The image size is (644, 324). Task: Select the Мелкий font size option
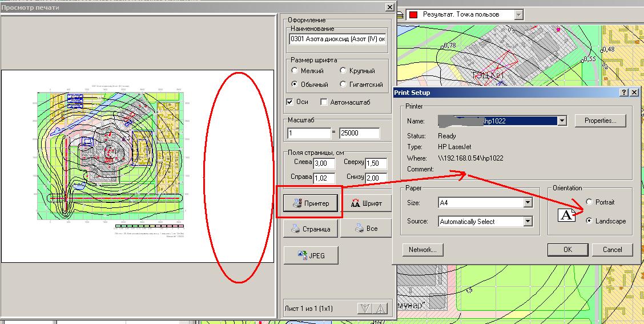click(x=295, y=71)
